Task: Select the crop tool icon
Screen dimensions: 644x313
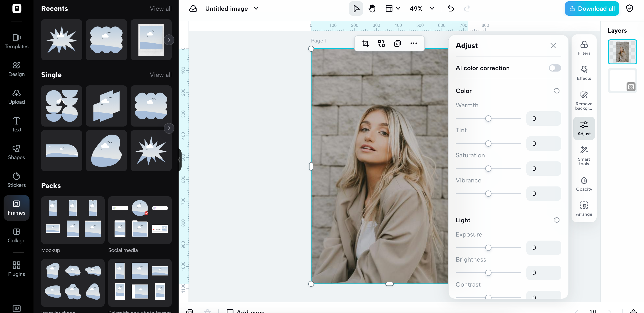Action: [365, 44]
